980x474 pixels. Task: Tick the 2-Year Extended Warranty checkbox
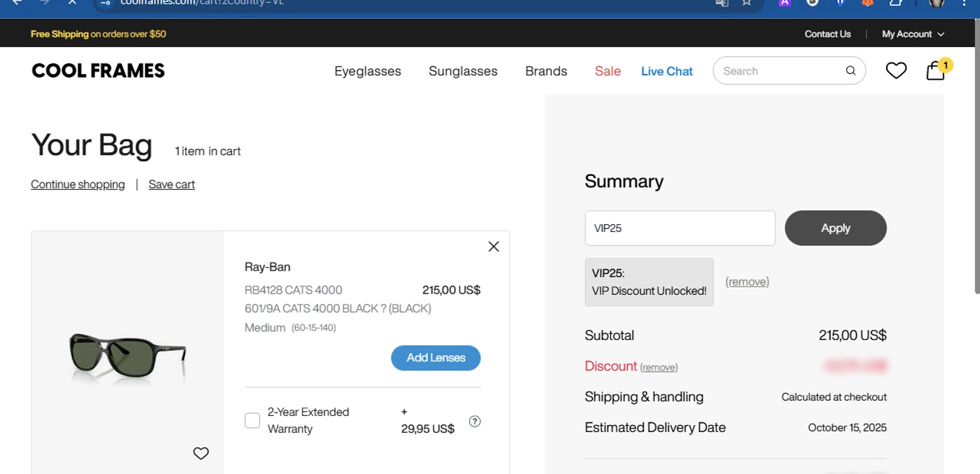252,420
